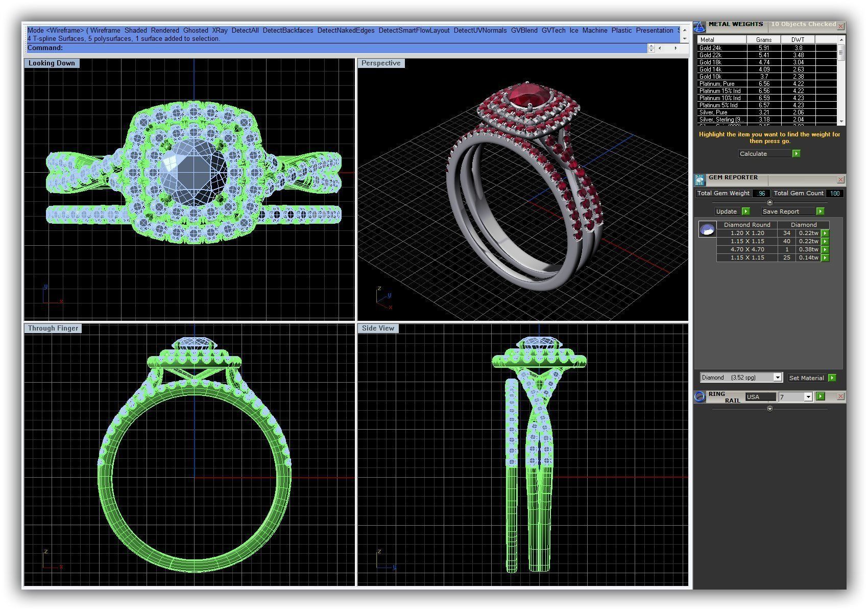Select the Gold 14k row
The height and width of the screenshot is (611, 868).
pos(767,69)
